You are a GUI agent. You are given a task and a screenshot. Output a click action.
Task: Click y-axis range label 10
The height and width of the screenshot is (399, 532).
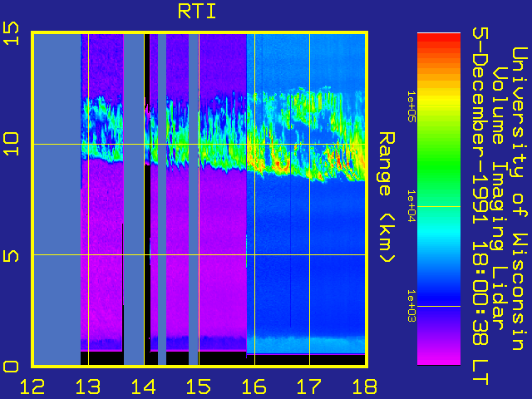[x=11, y=144]
